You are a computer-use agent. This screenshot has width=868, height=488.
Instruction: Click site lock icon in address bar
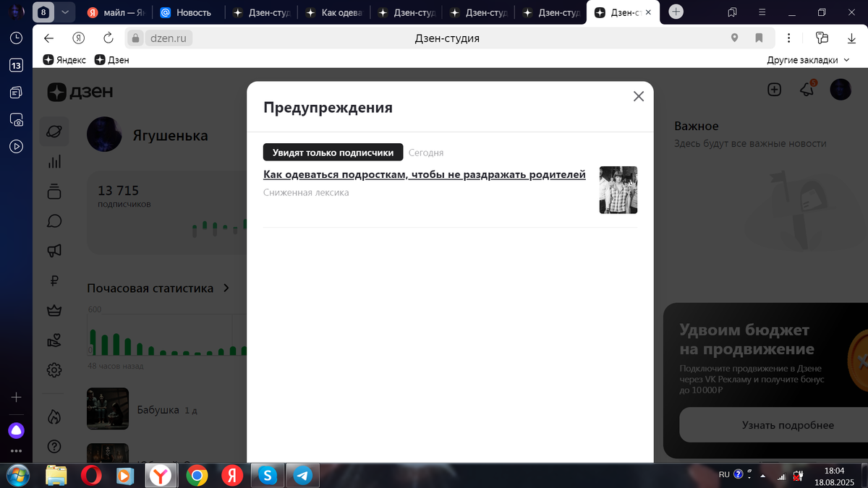(x=135, y=38)
